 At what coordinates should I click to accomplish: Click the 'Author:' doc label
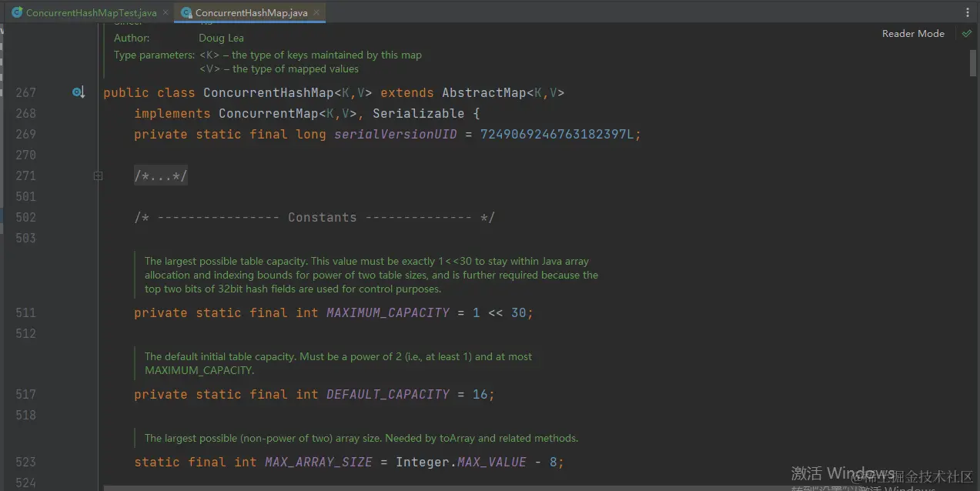pos(132,38)
